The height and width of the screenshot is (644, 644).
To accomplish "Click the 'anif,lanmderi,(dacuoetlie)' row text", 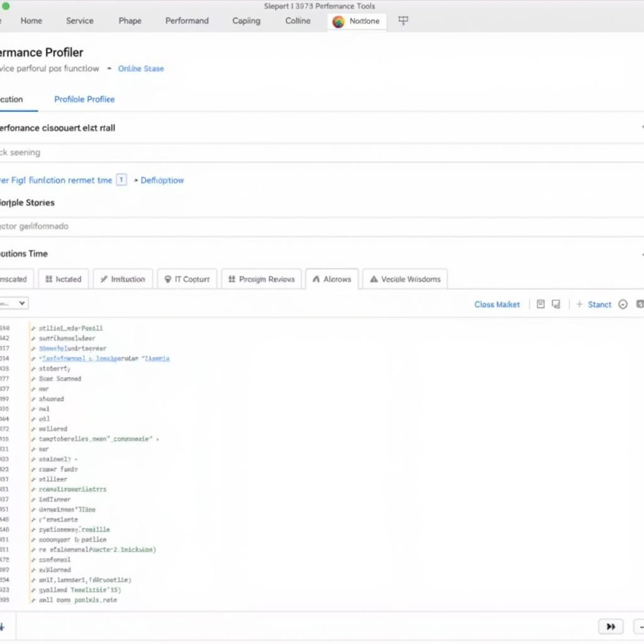I will (85, 580).
